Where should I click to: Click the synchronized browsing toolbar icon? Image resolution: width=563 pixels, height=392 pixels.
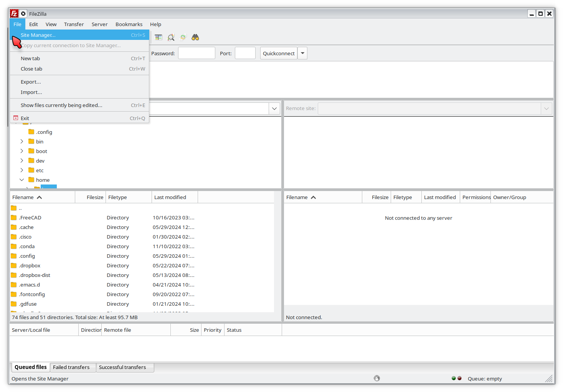[x=183, y=37]
